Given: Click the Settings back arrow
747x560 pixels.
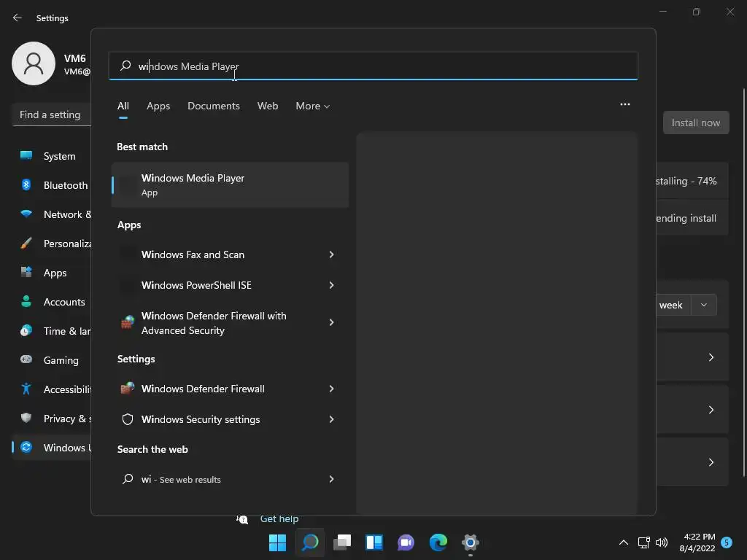Looking at the screenshot, I should click(x=18, y=17).
